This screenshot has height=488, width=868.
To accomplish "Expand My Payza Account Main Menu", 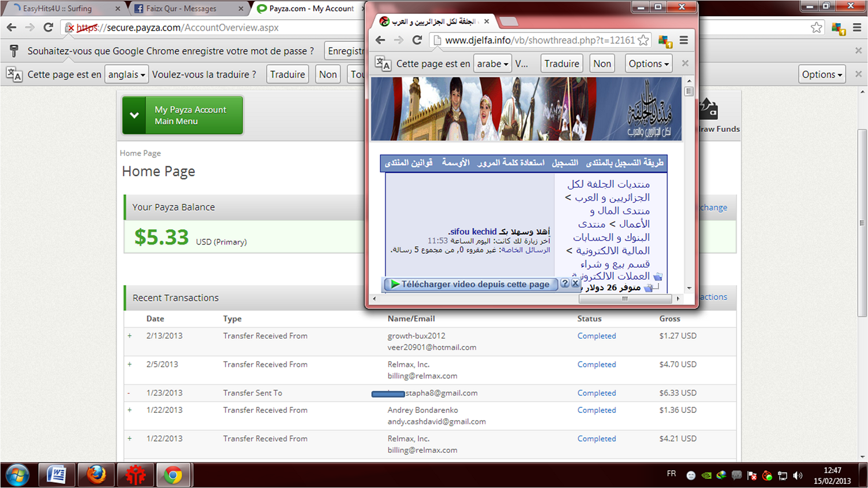I will click(x=182, y=115).
